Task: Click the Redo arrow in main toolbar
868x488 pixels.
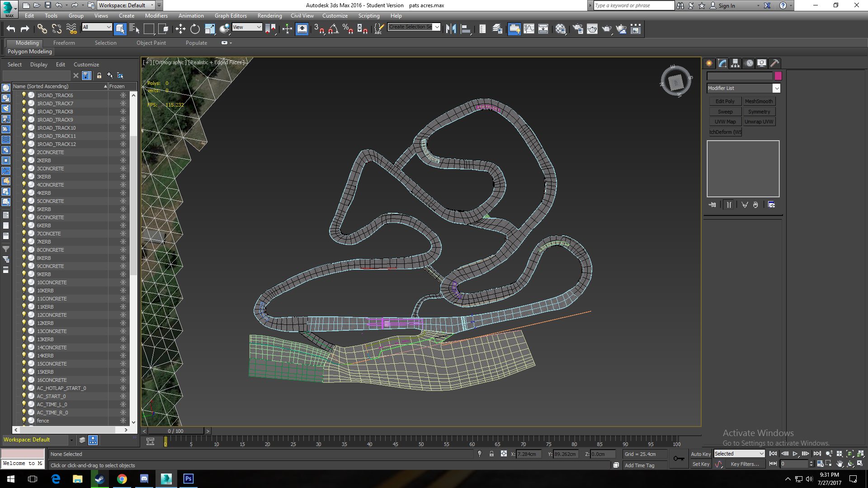Action: (25, 29)
